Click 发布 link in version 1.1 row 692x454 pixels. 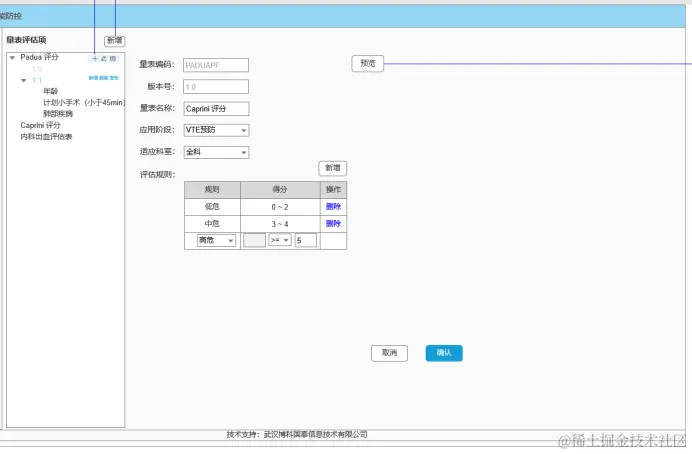click(x=114, y=78)
